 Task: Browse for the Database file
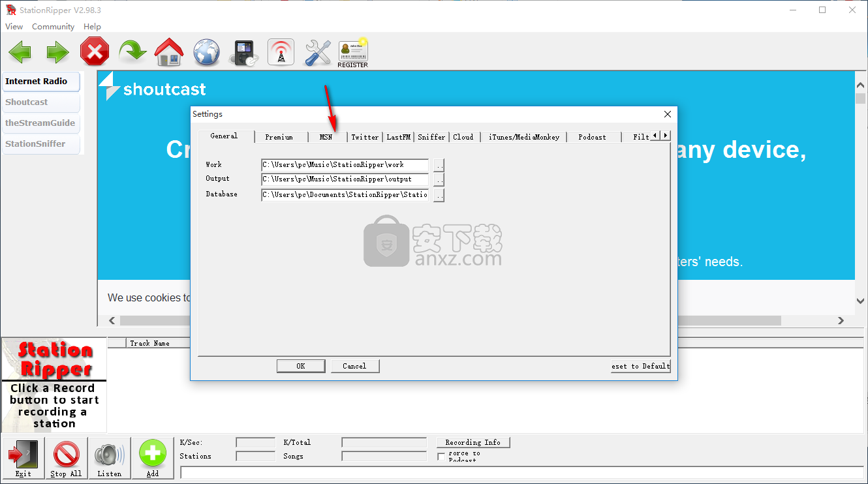click(x=439, y=195)
